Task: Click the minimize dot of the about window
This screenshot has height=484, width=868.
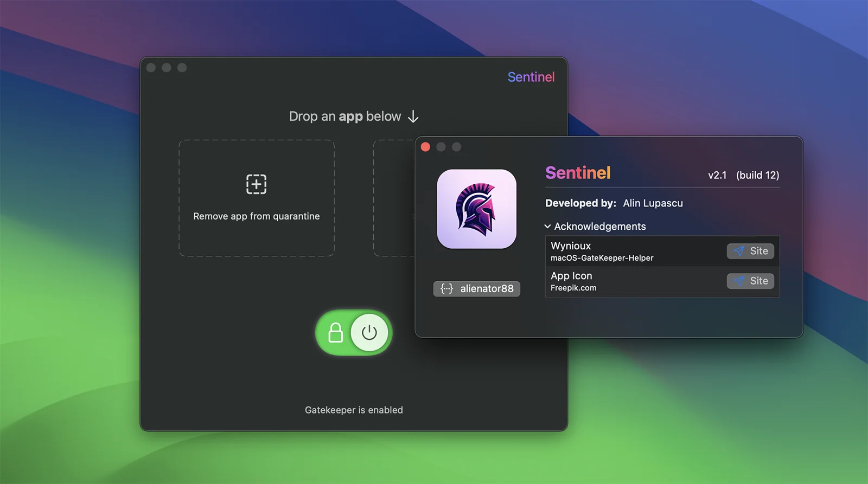Action: tap(441, 147)
